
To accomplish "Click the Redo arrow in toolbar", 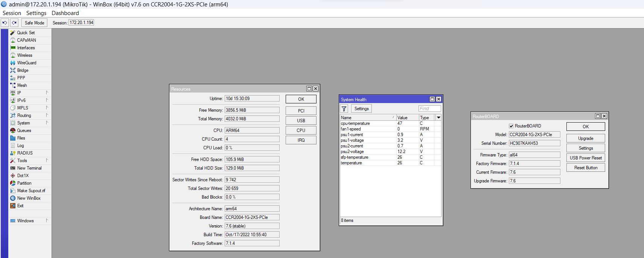I will tap(14, 23).
